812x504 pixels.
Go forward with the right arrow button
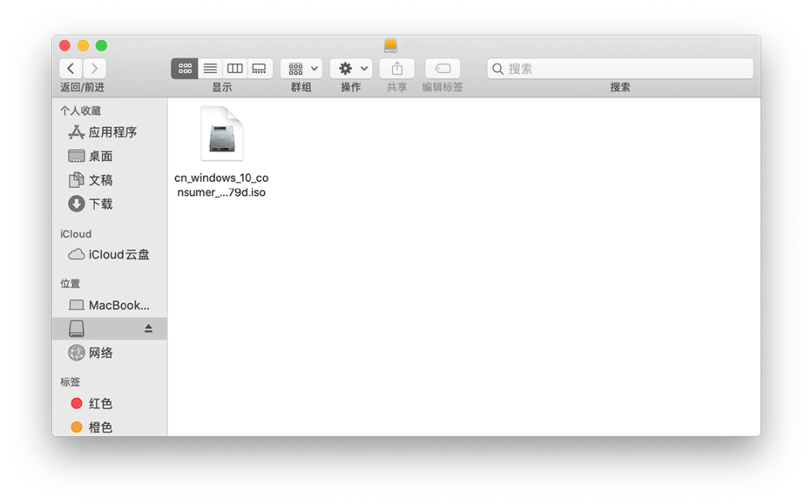(x=94, y=68)
